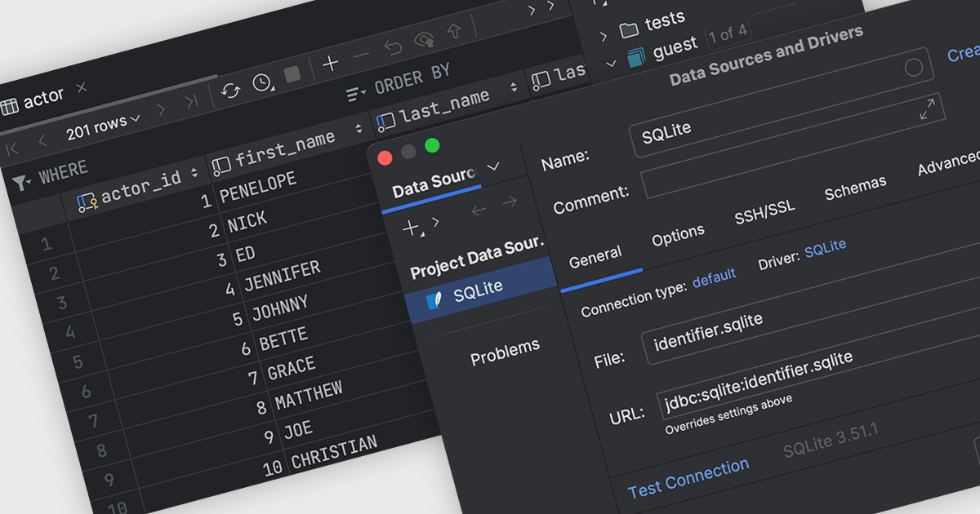
Task: Click the forward arrow in Data Sources dialog
Action: (x=509, y=202)
